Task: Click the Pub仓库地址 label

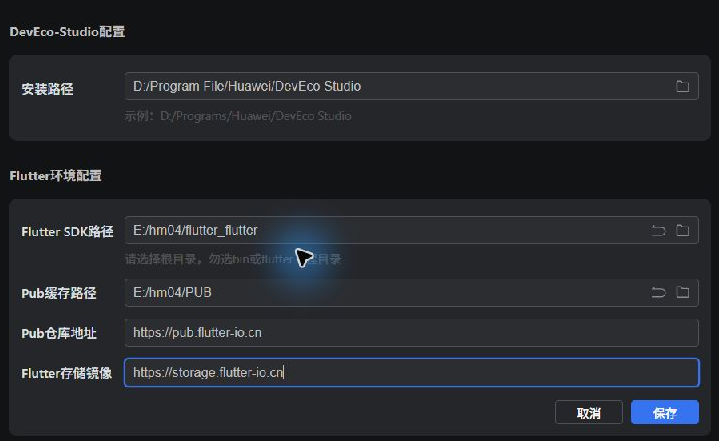Action: (x=59, y=333)
